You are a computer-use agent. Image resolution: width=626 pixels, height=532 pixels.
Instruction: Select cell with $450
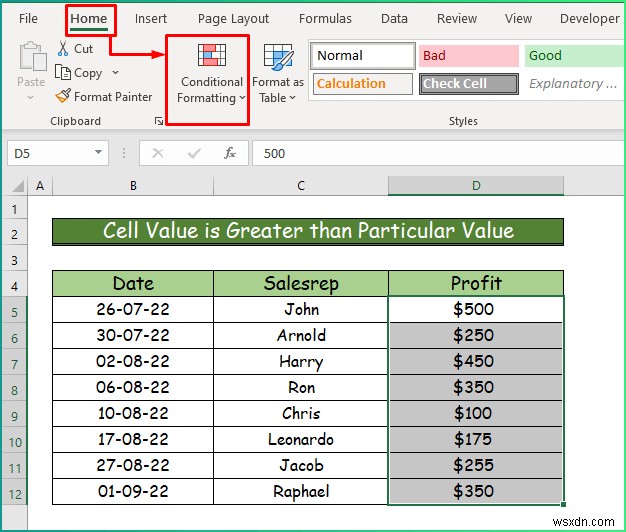coord(476,361)
